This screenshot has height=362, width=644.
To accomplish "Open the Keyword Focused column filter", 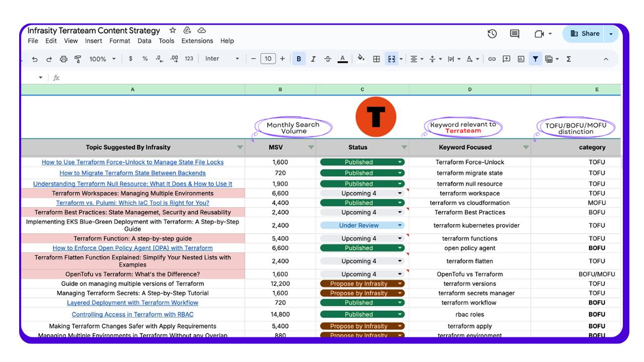I will click(526, 147).
